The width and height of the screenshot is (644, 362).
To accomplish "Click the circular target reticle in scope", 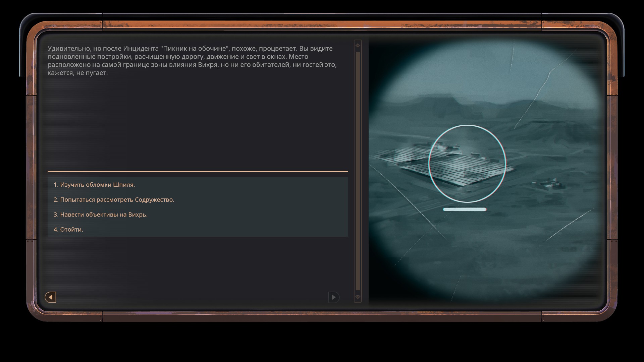I will (x=467, y=164).
